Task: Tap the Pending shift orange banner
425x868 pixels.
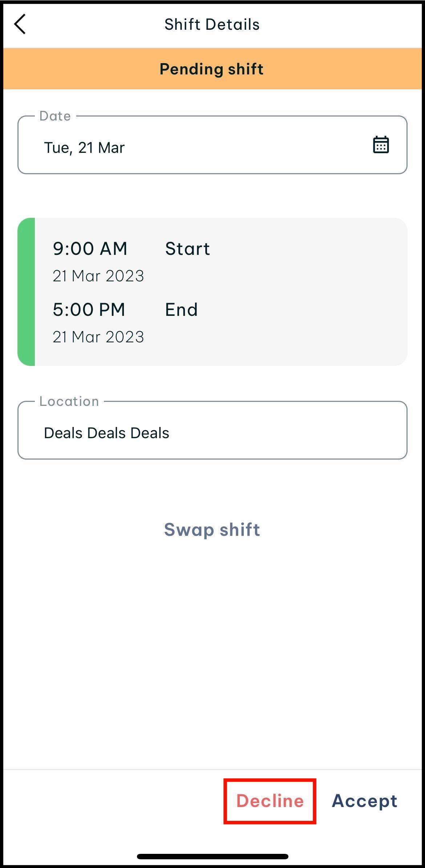Action: coord(212,69)
